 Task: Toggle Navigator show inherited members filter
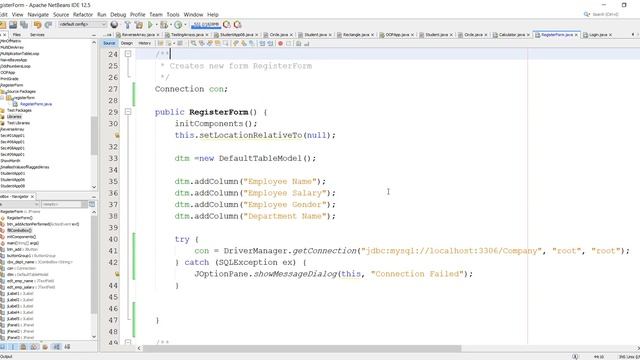click(2, 347)
